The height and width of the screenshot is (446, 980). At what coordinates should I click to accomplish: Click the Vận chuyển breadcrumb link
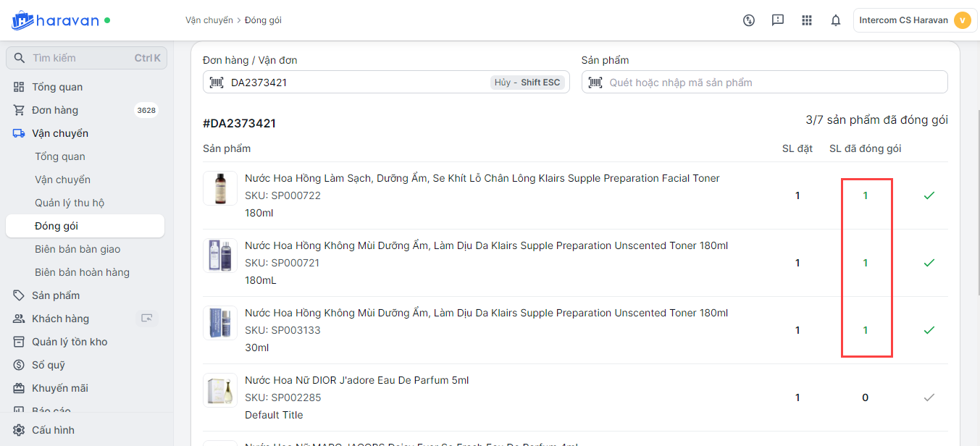click(209, 20)
